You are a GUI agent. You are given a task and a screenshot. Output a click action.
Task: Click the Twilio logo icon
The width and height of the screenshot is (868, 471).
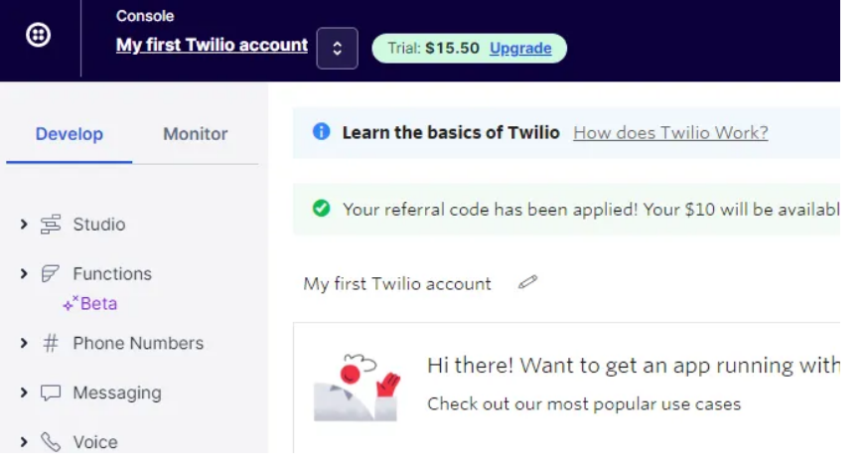tap(38, 36)
